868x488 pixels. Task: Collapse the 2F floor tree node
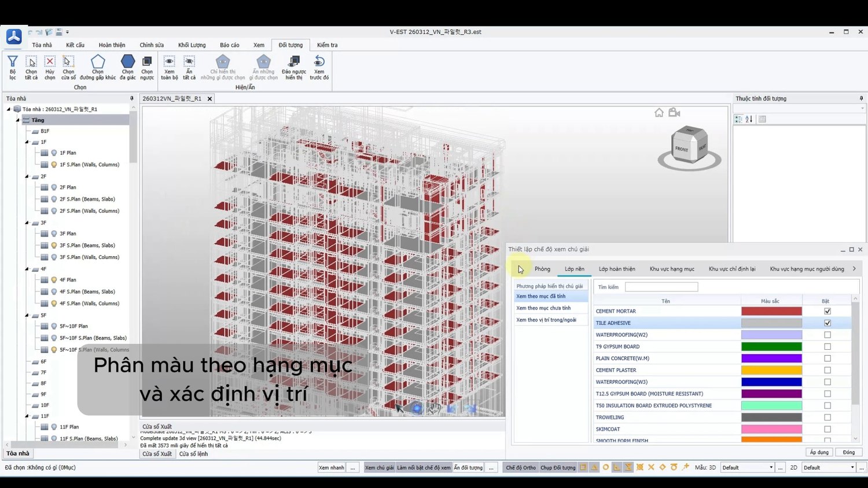pos(27,176)
